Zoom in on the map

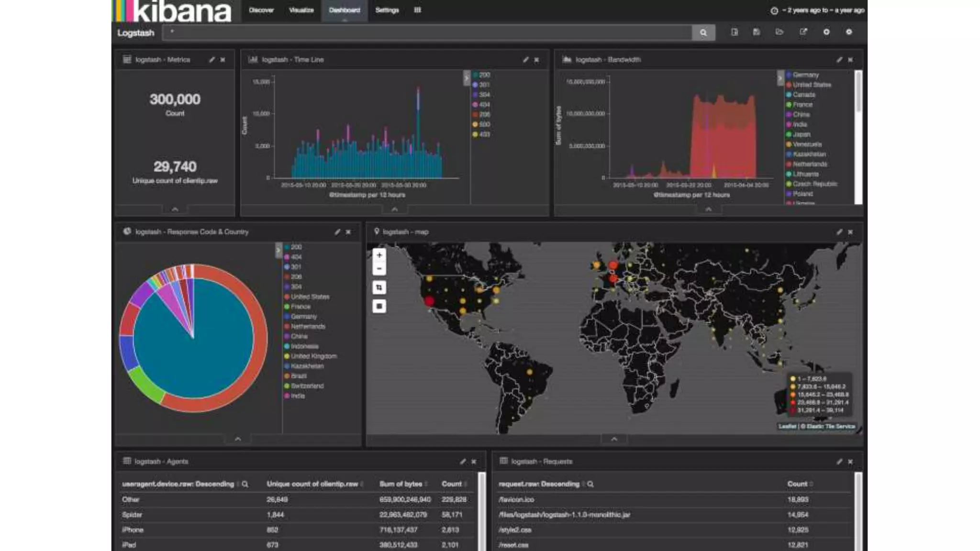coord(379,255)
